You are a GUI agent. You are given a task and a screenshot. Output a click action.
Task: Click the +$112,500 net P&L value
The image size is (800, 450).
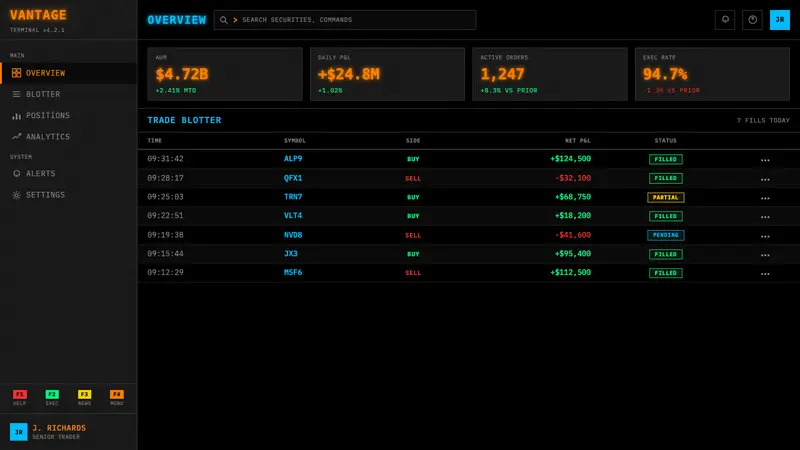570,272
